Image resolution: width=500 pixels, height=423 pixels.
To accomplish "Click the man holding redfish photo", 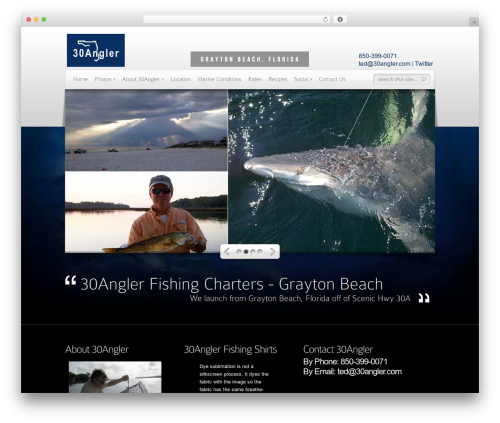I will point(146,212).
